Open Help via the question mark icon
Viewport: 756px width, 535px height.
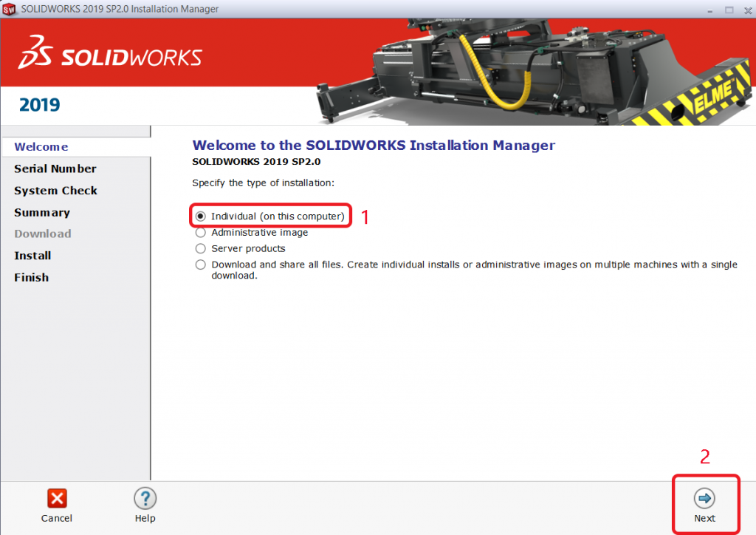click(145, 498)
